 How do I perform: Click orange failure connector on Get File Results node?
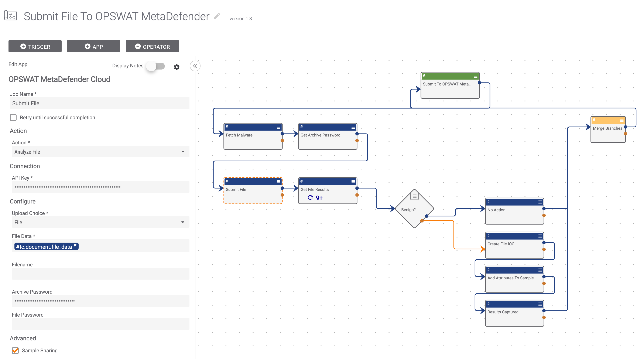point(357,195)
